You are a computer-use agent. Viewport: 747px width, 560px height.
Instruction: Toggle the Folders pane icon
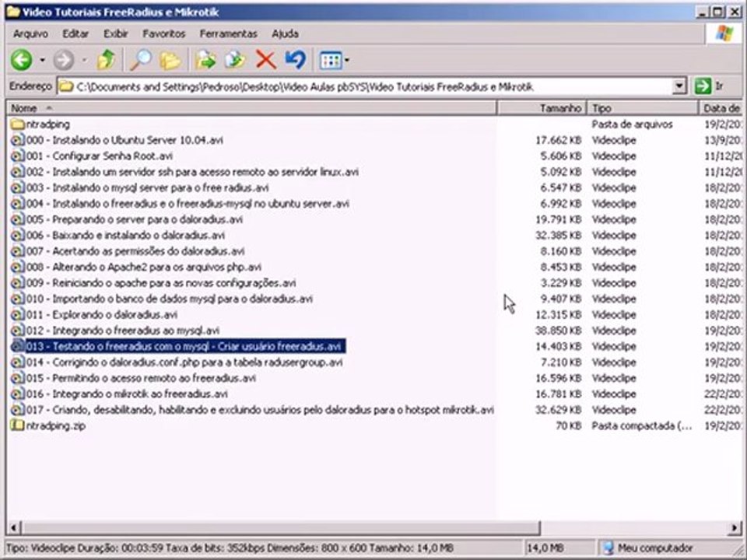point(170,60)
